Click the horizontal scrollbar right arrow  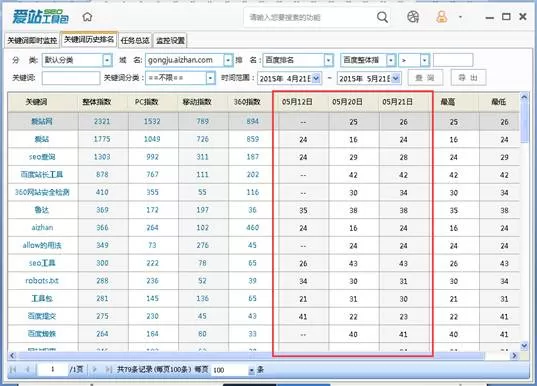click(x=514, y=356)
